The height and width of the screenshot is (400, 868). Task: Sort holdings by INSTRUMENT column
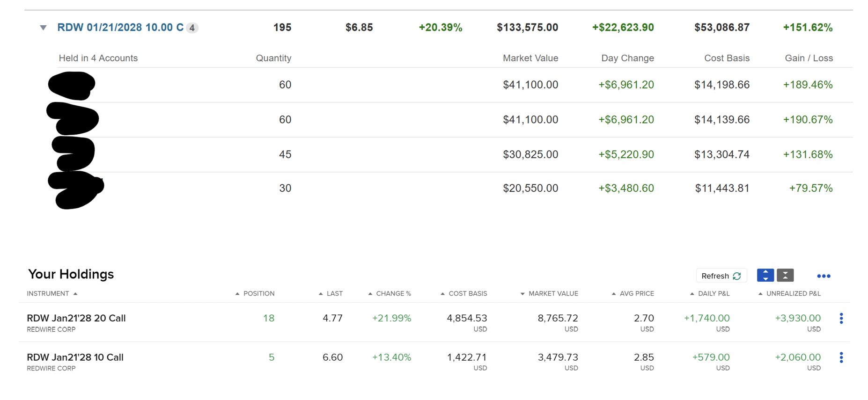coord(48,294)
